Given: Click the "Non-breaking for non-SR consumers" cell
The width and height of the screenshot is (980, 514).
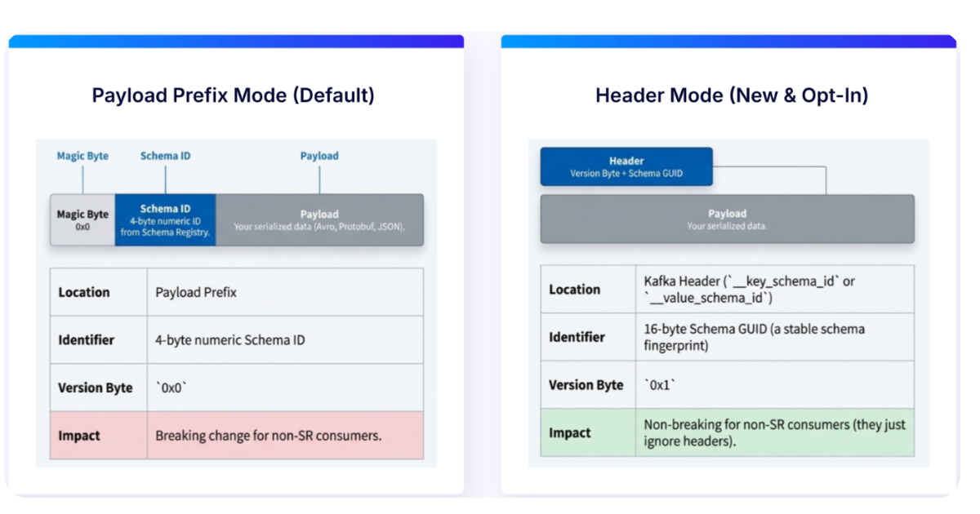Looking at the screenshot, I should click(x=775, y=432).
